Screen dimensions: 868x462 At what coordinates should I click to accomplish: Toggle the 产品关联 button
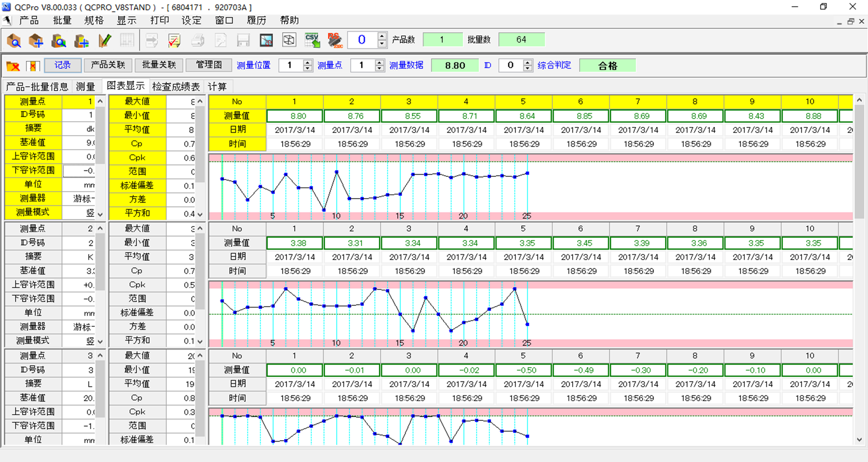click(108, 65)
